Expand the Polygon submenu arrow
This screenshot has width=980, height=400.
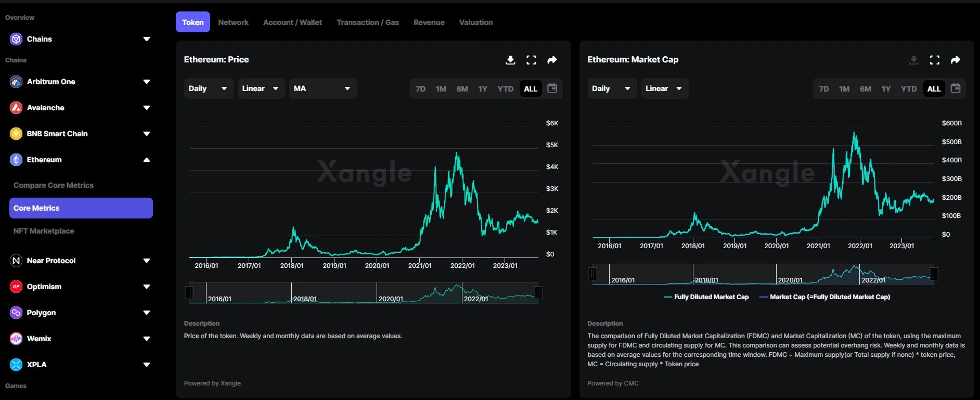[x=147, y=313]
